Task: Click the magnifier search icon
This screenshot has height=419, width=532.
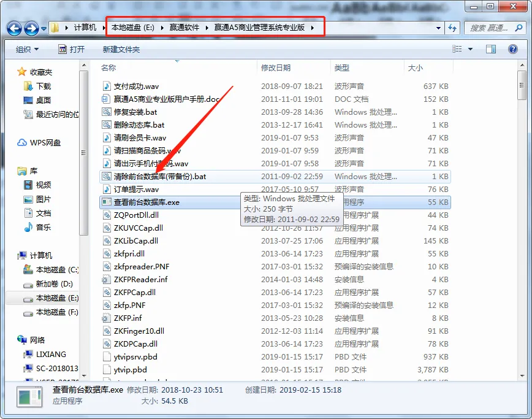Action: [x=519, y=28]
